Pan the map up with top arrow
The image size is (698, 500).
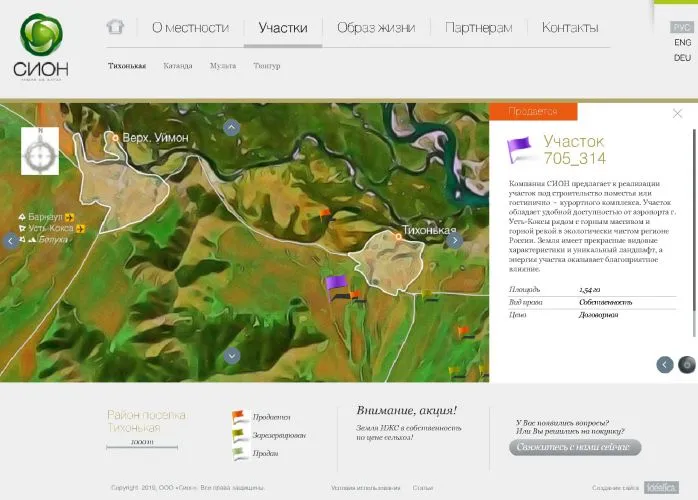pos(232,127)
